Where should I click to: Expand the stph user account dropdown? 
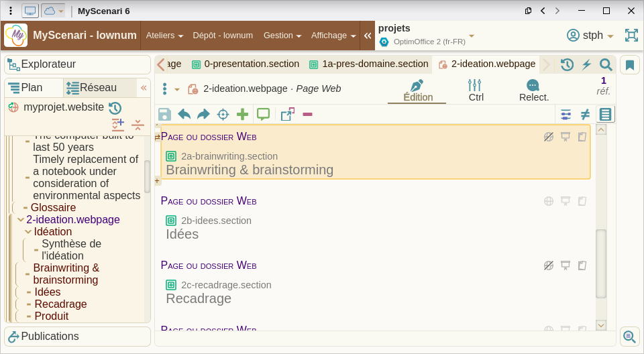590,36
